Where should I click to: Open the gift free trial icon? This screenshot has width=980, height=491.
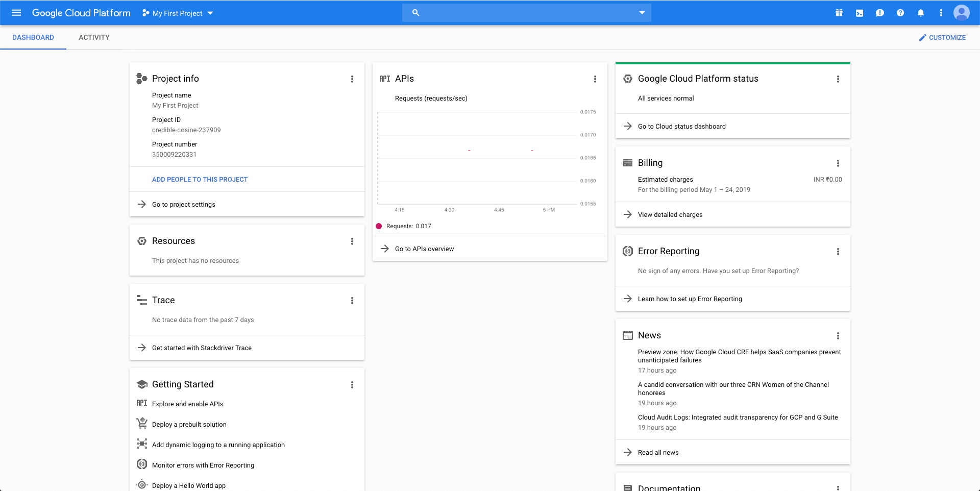839,13
